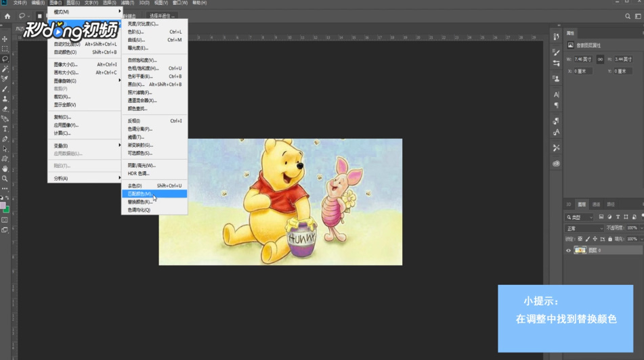The image size is (644, 360).
Task: Expand the 模式(M) submenu
Action: click(84, 12)
